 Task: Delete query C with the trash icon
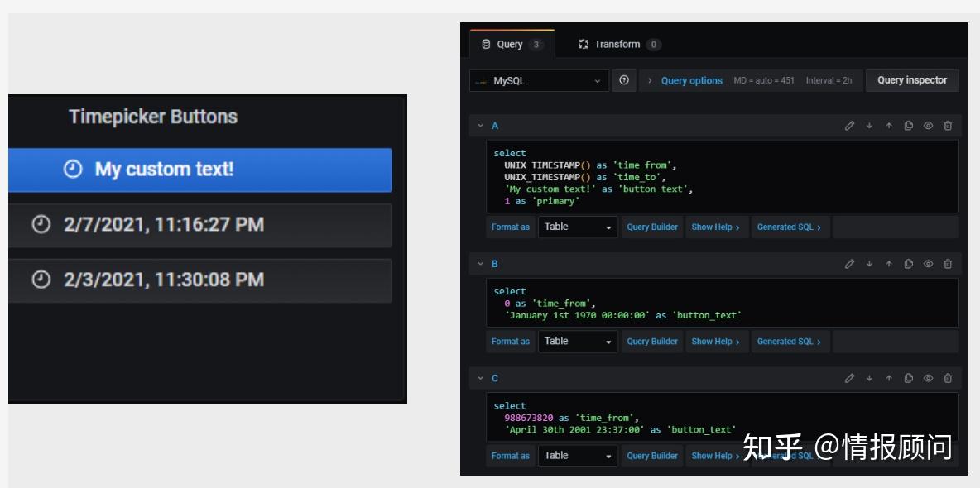pos(948,378)
